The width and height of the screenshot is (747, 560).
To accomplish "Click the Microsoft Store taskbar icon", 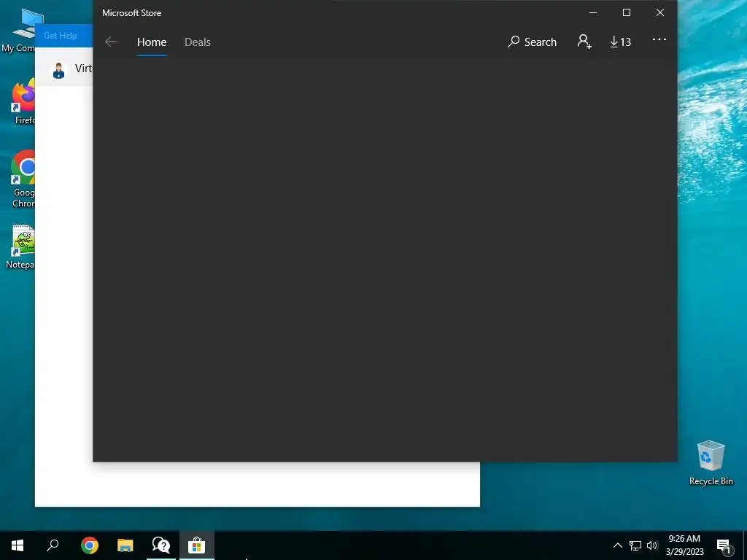I will (x=196, y=545).
